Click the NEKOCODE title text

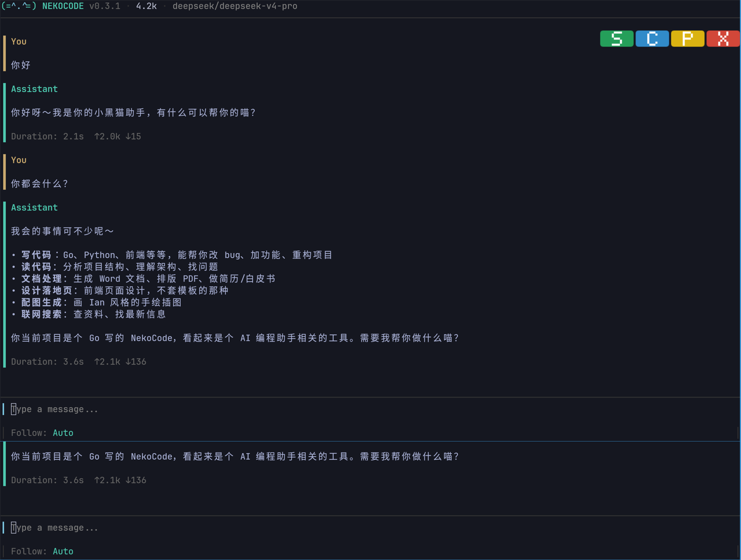63,6
